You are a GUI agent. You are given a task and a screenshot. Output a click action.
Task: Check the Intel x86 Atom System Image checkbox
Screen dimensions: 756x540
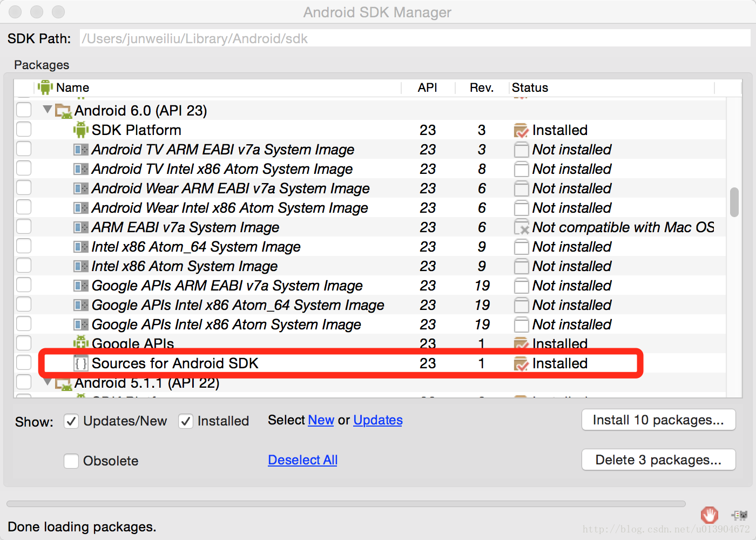[x=24, y=265]
